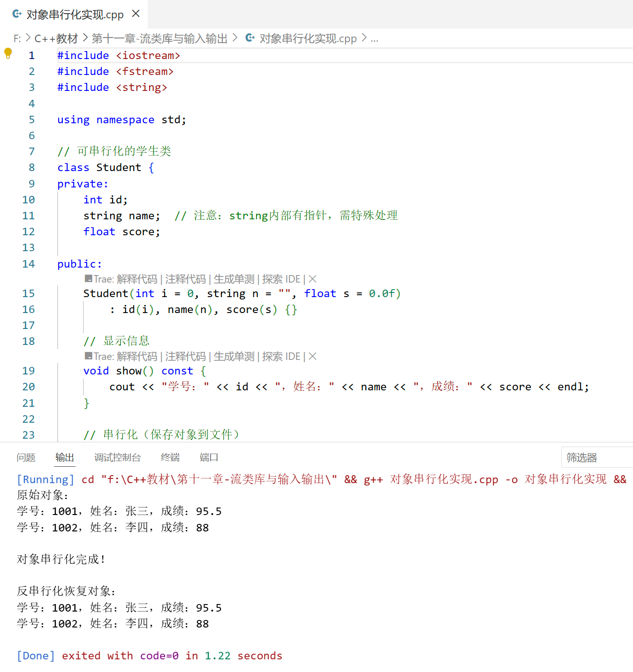The image size is (633, 672).
Task: Click line number 15 in the gutter
Action: pyautogui.click(x=29, y=293)
